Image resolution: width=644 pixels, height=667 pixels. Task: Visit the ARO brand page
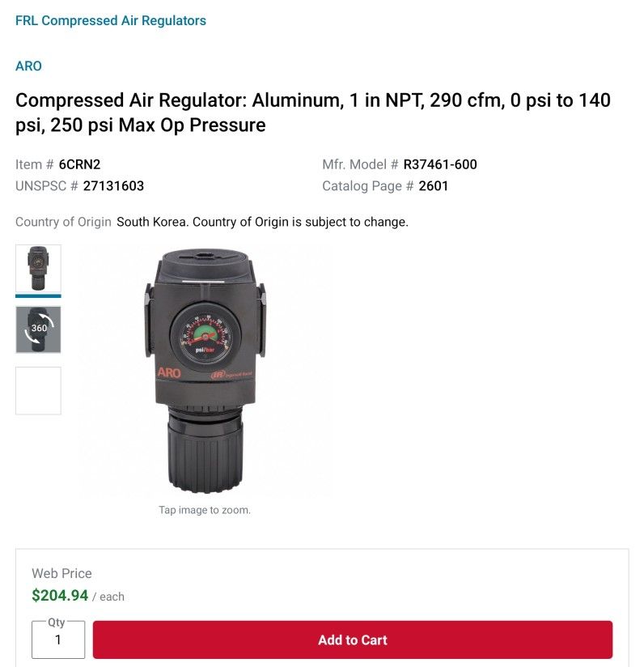(x=28, y=66)
